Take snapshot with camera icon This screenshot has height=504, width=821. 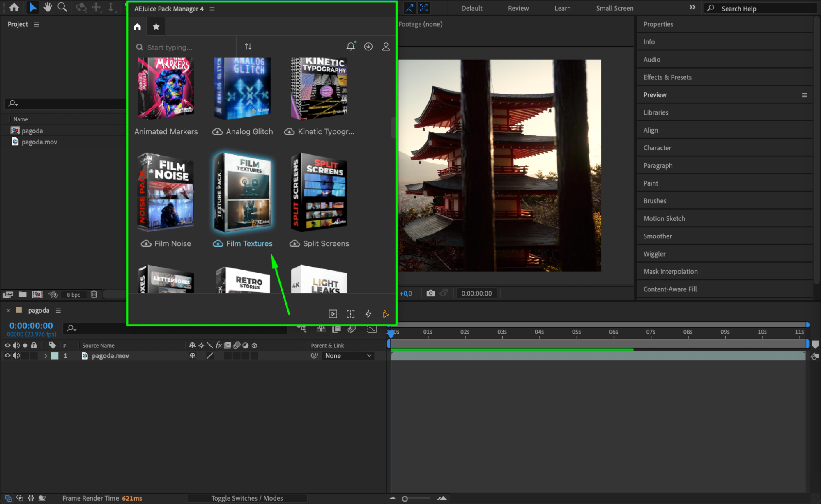coord(430,293)
